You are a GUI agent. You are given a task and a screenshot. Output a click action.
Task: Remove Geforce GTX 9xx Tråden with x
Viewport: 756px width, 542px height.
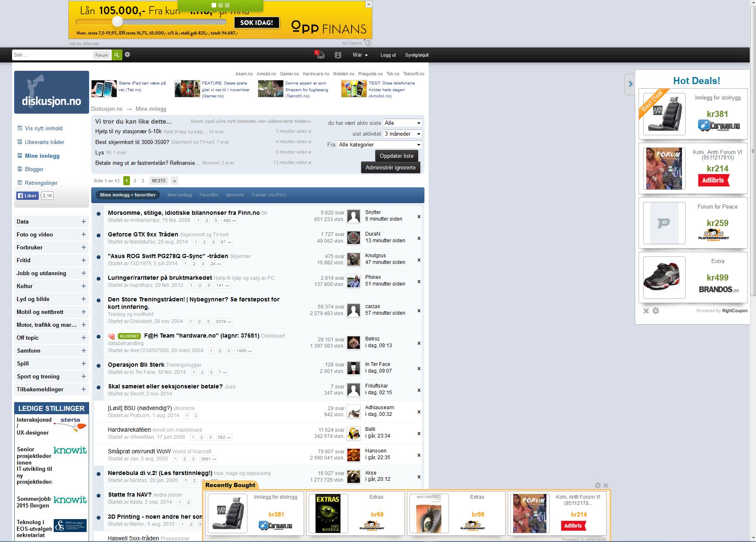coord(419,238)
